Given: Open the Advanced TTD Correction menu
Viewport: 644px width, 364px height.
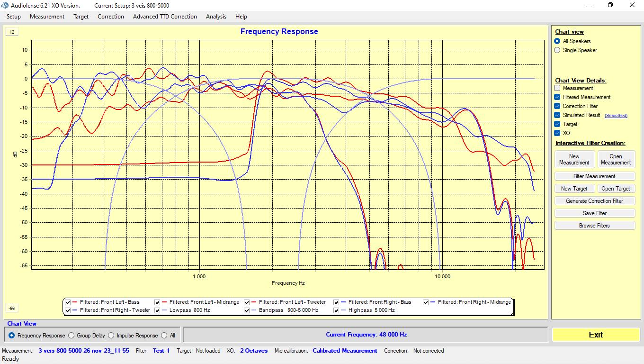Looking at the screenshot, I should (x=165, y=17).
